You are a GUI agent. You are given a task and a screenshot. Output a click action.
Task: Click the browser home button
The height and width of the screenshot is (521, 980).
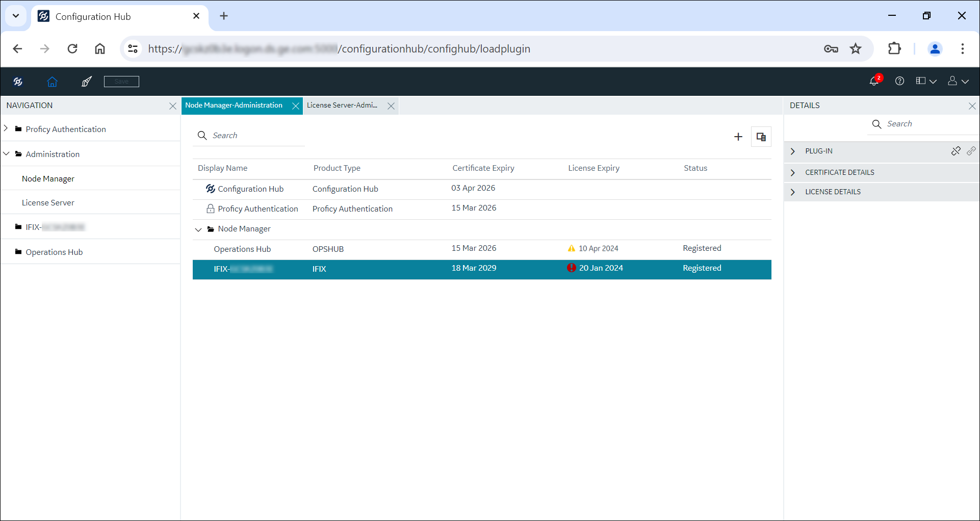pyautogui.click(x=100, y=48)
